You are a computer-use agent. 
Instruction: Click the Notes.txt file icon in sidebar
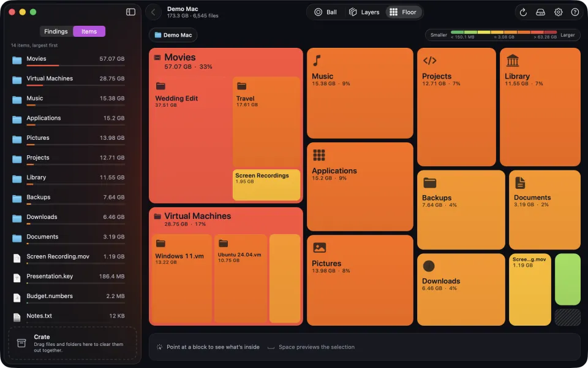(x=17, y=317)
